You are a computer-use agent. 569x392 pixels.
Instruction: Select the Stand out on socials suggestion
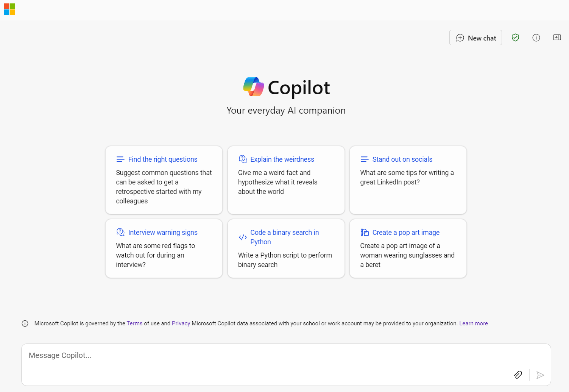pos(408,180)
